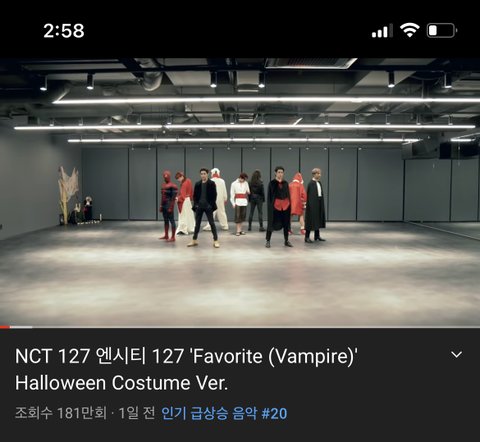Tap the rightmost dancer in long black cape
This screenshot has height=442, width=480.
point(315,205)
